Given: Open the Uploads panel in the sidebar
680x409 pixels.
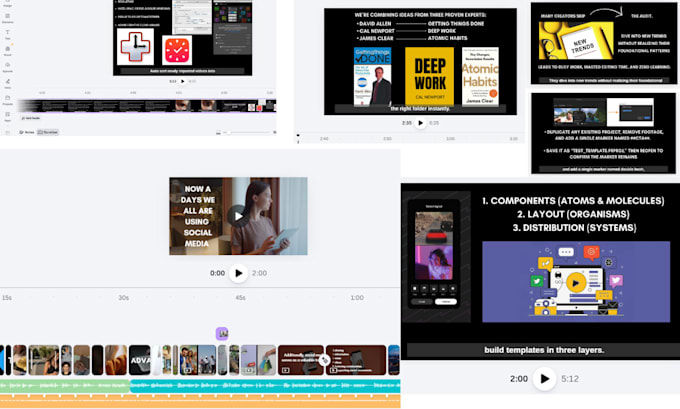Looking at the screenshot, I should coord(8,67).
